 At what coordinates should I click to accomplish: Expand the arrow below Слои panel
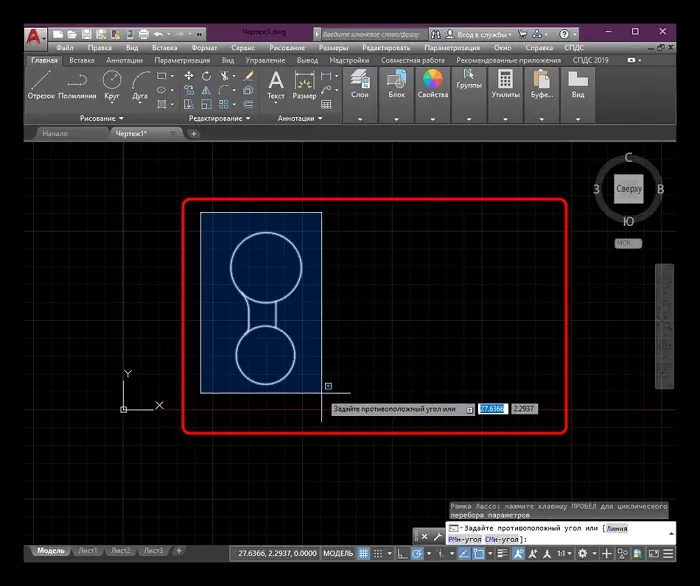coord(360,119)
